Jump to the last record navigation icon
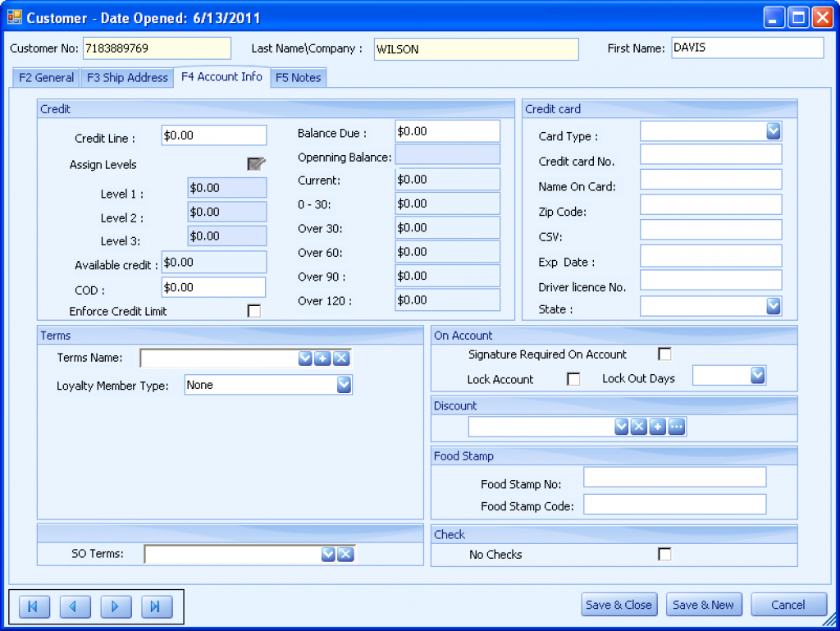The height and width of the screenshot is (631, 840). (x=155, y=606)
